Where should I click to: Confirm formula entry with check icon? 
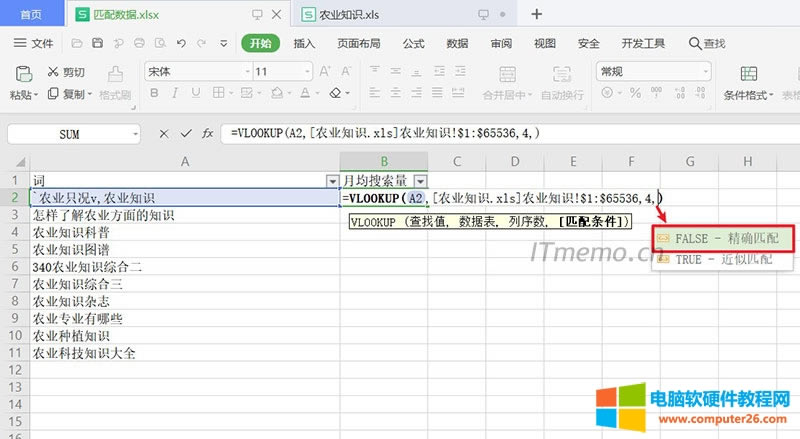(x=186, y=134)
